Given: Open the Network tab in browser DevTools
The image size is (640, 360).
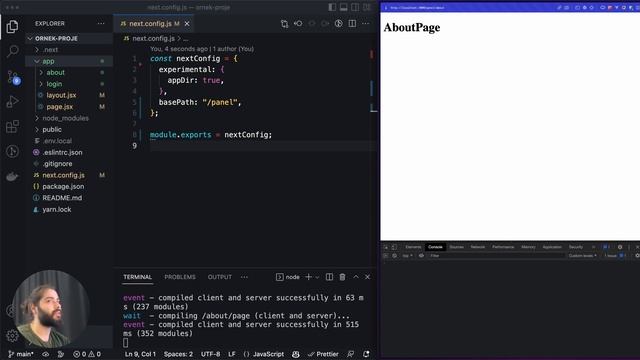Looking at the screenshot, I should [x=478, y=247].
